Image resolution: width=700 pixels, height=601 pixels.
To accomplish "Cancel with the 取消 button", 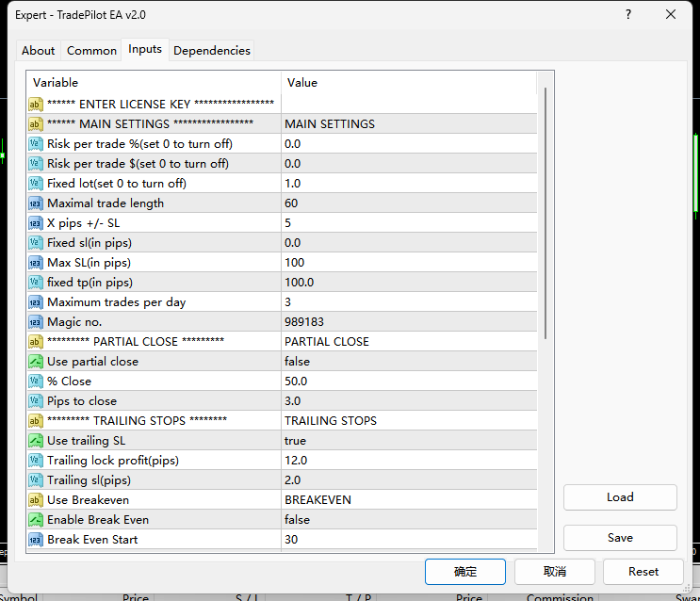I will coord(555,572).
